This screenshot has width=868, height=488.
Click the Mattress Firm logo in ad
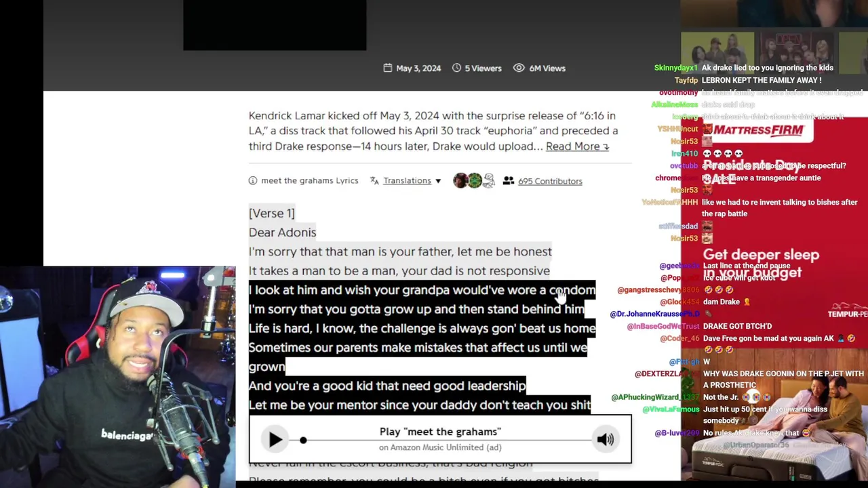pyautogui.click(x=757, y=130)
